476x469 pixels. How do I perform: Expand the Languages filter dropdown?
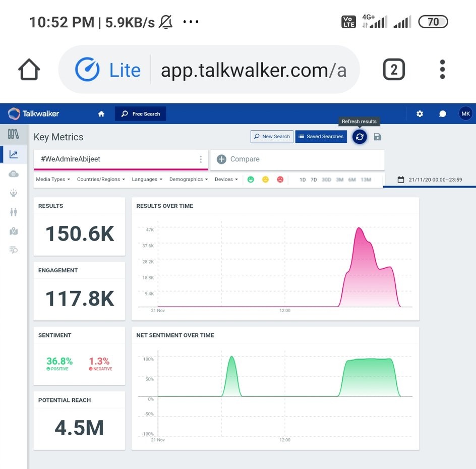pyautogui.click(x=147, y=180)
